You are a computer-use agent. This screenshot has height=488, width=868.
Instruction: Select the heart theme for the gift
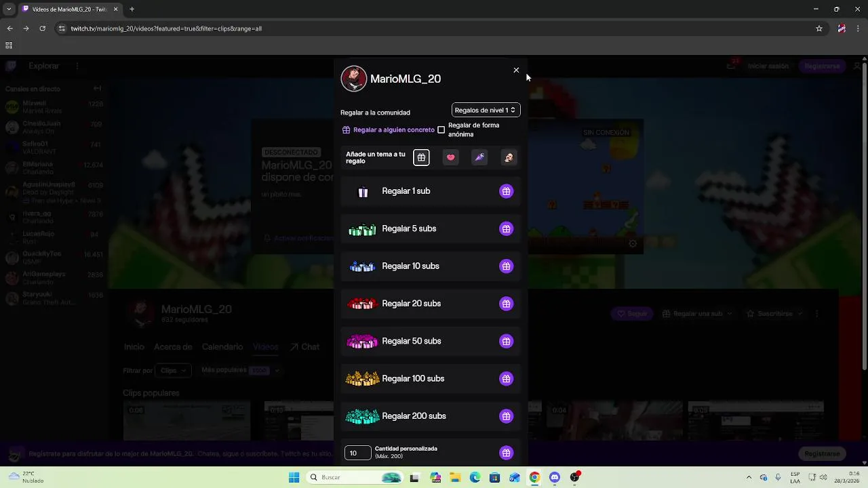(x=450, y=158)
